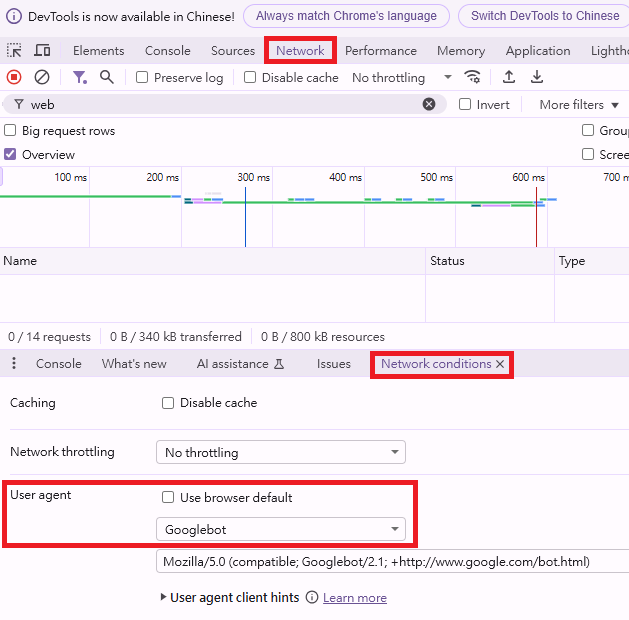Click the info icon near client hints
Screen dimensions: 629x620
click(x=312, y=597)
